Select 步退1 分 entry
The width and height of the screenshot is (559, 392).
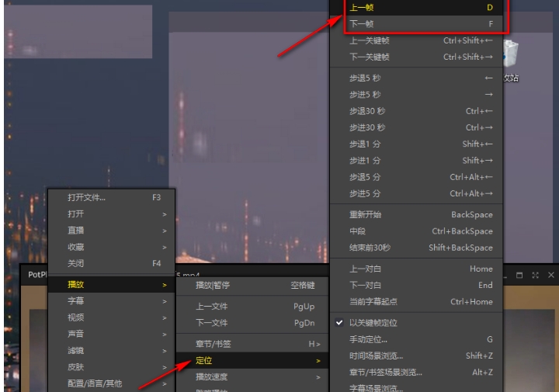point(416,144)
